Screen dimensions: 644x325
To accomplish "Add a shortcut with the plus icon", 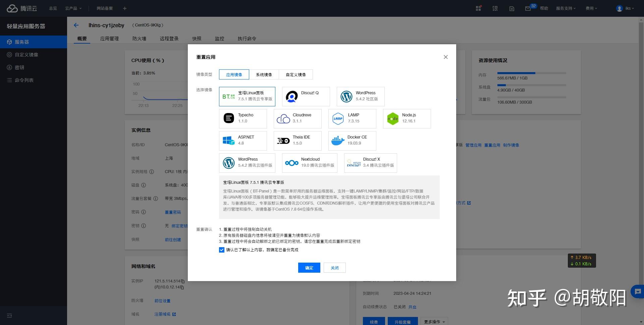I will click(125, 8).
